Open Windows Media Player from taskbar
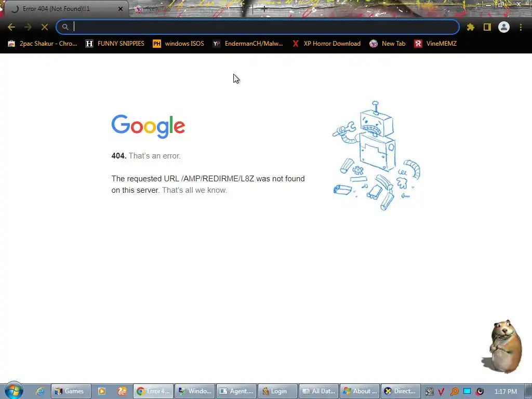 tap(101, 391)
